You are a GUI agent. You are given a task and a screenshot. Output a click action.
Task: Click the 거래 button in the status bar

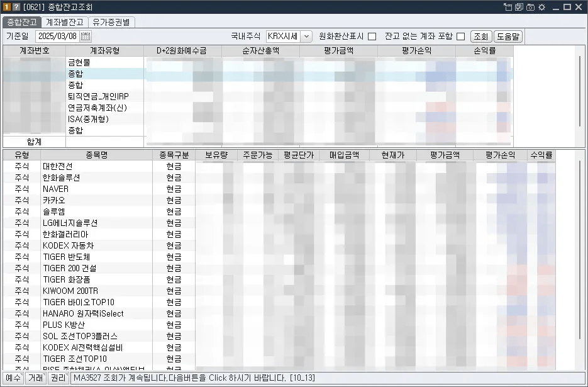(36, 378)
